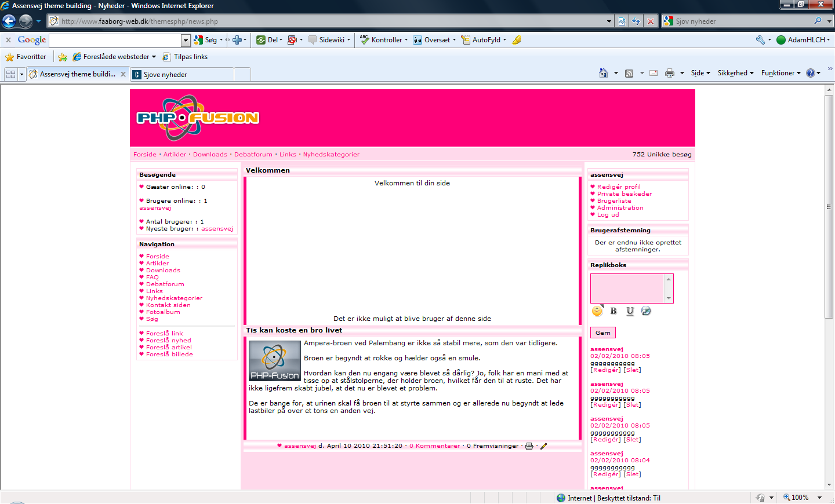Image resolution: width=835 pixels, height=504 pixels.
Task: Click Nyhedskategorier in top navigation bar
Action: pos(331,155)
